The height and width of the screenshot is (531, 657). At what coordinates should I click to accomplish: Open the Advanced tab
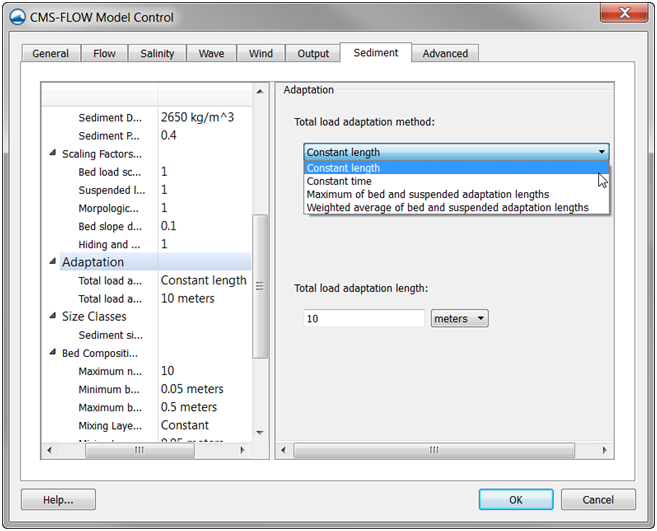[x=445, y=53]
